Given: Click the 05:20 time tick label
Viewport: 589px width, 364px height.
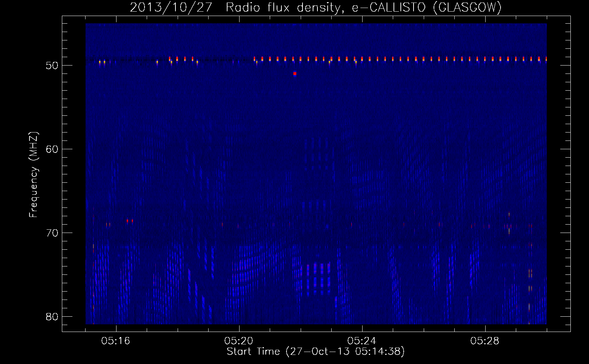Looking at the screenshot, I should (x=239, y=341).
